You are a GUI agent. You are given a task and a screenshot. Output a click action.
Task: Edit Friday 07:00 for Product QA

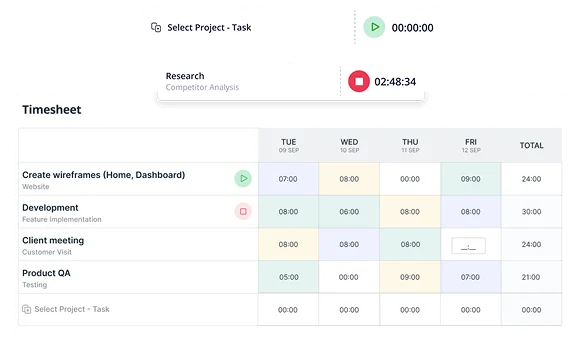(471, 277)
